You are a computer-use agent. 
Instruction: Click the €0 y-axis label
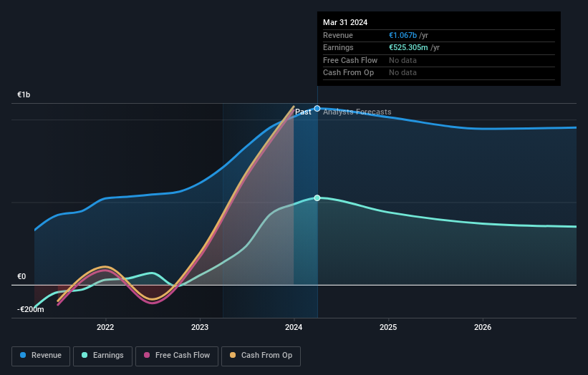pos(21,276)
